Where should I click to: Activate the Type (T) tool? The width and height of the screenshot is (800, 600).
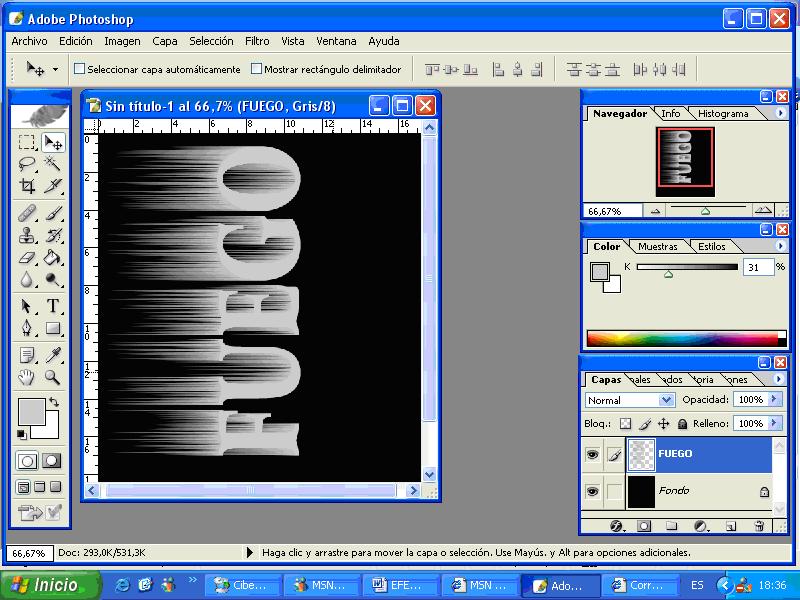coord(53,306)
